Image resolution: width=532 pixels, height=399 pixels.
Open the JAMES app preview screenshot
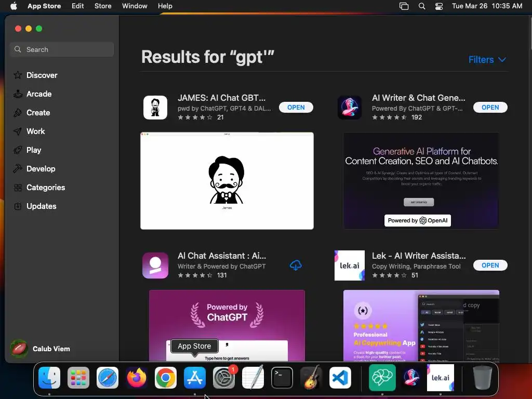pos(227,181)
